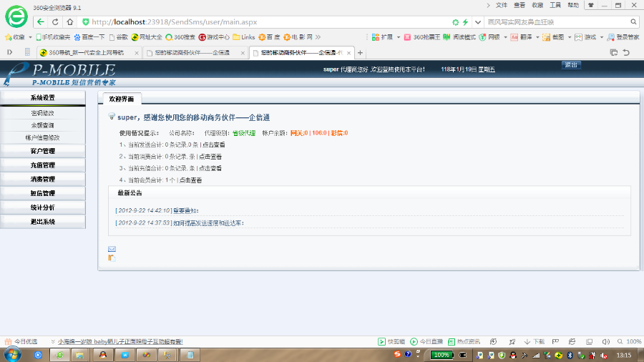Viewport: 644px width, 362px height.
Task: Close the active 企信通 tab
Action: [x=348, y=53]
